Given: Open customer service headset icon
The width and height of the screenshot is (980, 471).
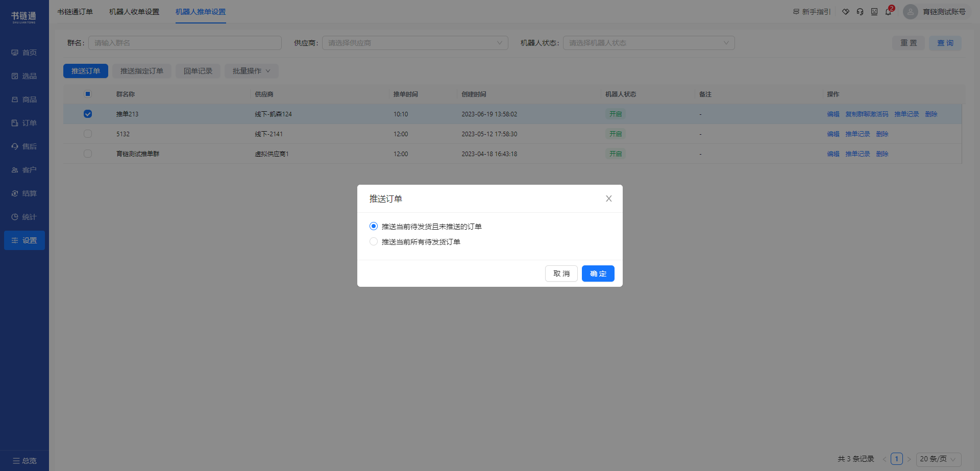Looking at the screenshot, I should (x=860, y=12).
